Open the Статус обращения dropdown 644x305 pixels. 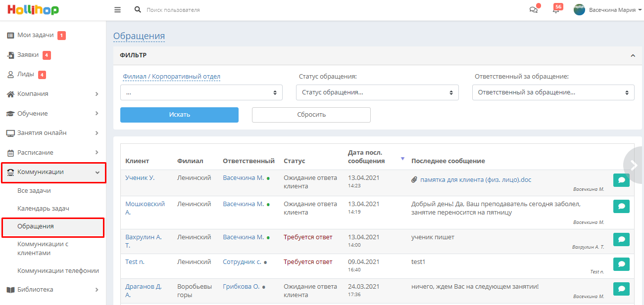coord(377,92)
